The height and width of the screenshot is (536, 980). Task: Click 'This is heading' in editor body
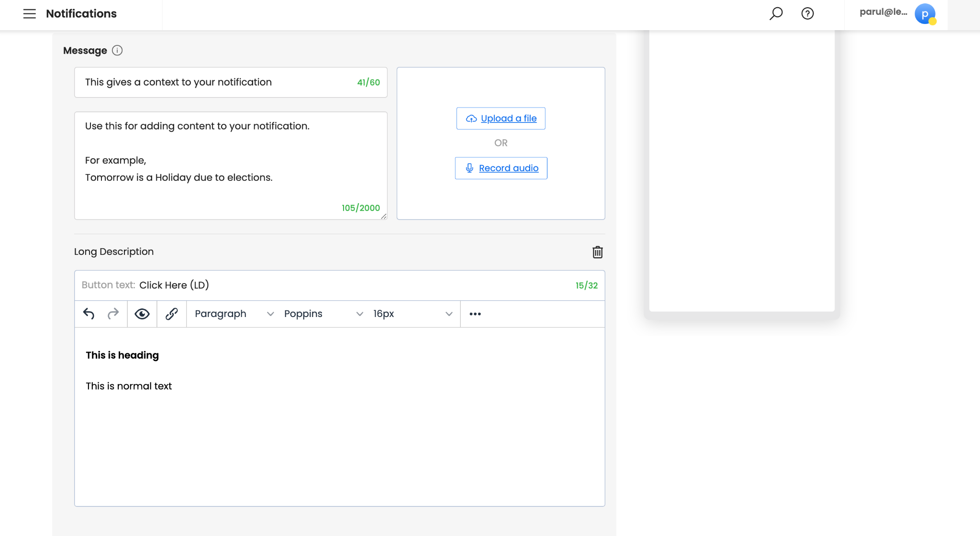point(122,355)
